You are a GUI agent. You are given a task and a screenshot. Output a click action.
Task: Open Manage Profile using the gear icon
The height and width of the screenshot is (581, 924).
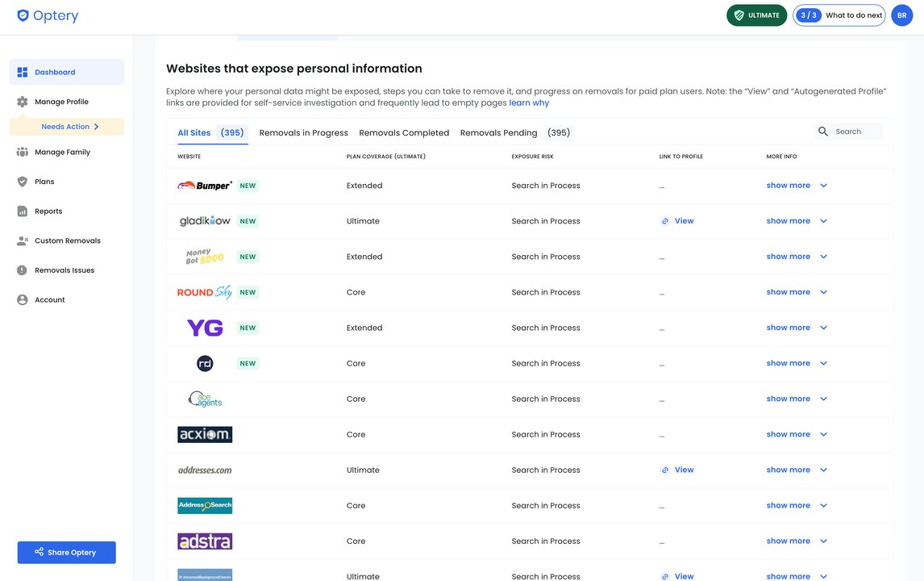pyautogui.click(x=22, y=101)
